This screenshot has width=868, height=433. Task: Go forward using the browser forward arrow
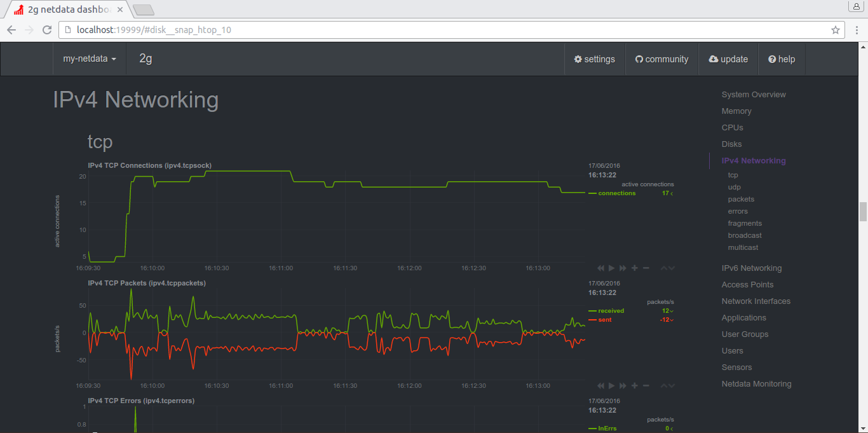29,30
